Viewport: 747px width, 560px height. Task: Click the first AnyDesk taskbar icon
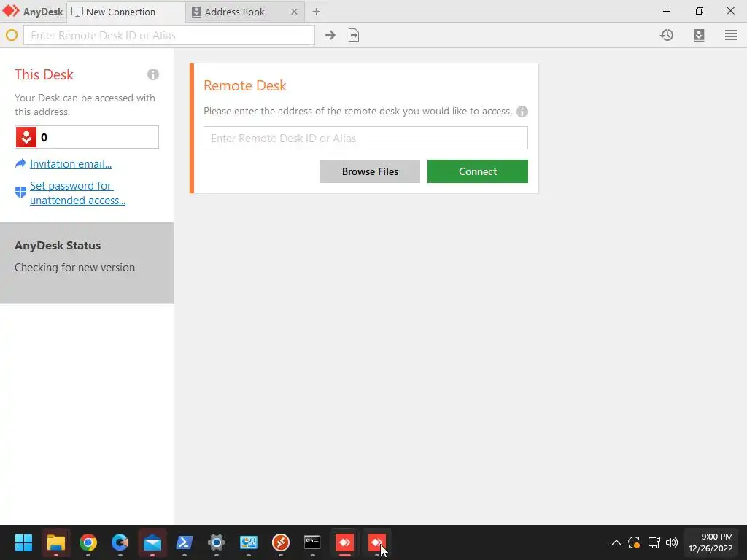tap(345, 542)
